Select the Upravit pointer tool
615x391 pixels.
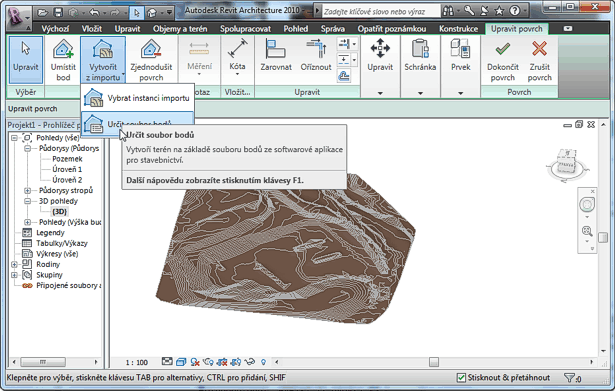tap(25, 60)
